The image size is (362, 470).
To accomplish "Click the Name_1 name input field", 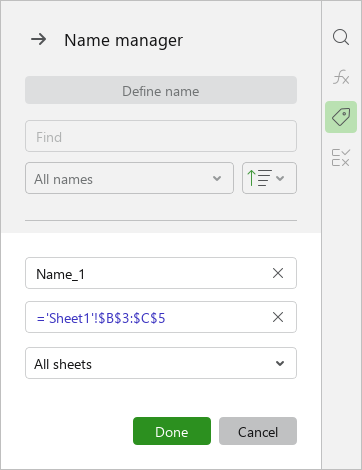I will (x=161, y=273).
